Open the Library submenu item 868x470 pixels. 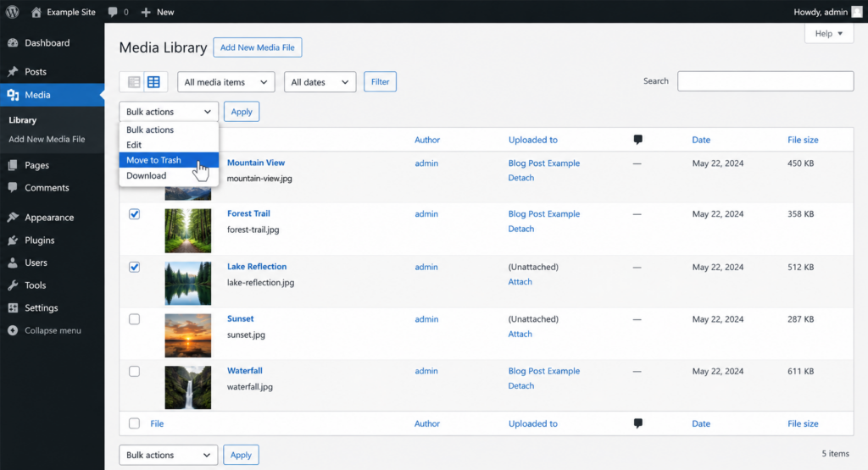(22, 120)
